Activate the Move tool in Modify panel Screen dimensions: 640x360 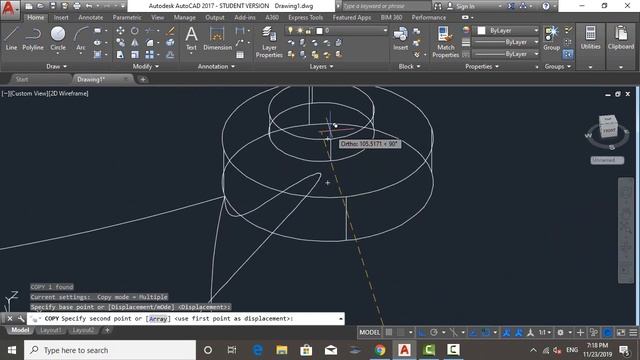coord(120,31)
